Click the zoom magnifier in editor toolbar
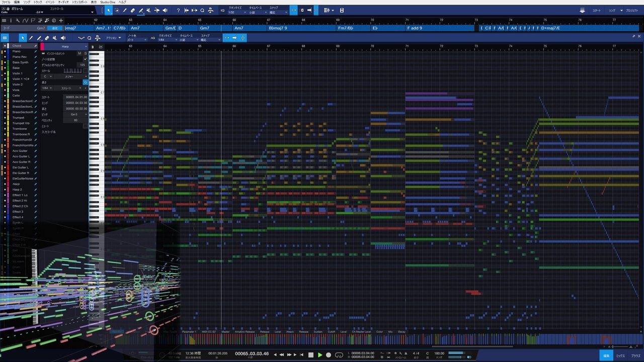The image size is (644, 362). pyautogui.click(x=89, y=38)
